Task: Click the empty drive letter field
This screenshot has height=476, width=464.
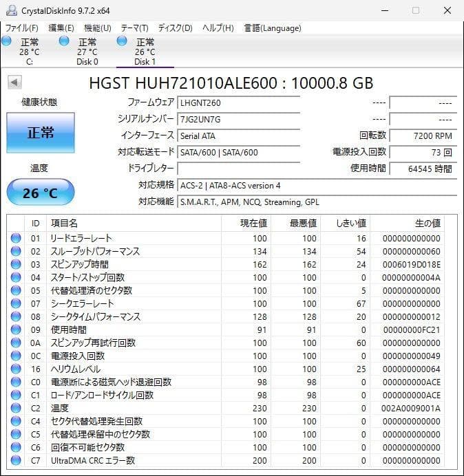Action: tap(239, 169)
